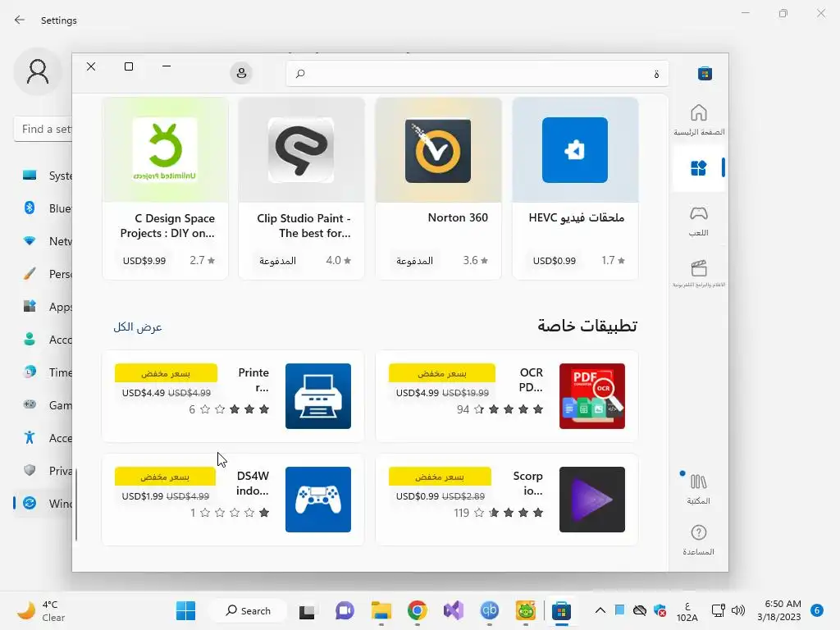Click the 3.6 rating on Norton 360
The image size is (840, 630).
476,260
